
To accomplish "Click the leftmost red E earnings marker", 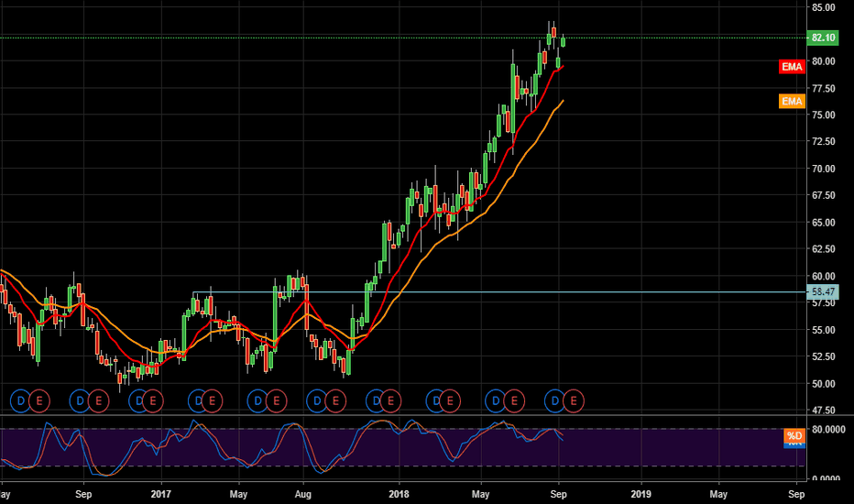I will point(39,401).
